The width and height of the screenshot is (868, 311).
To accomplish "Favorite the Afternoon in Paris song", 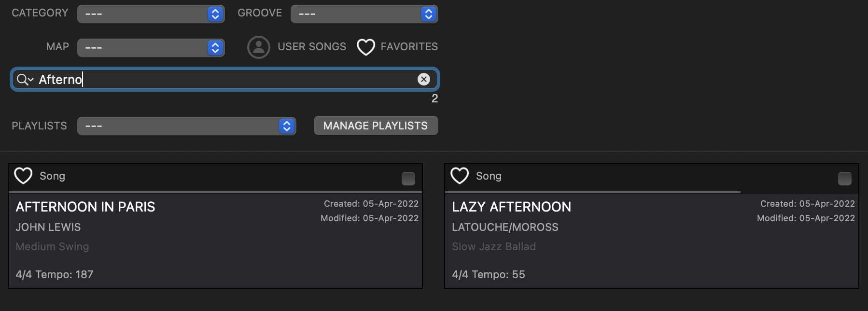I will point(23,176).
